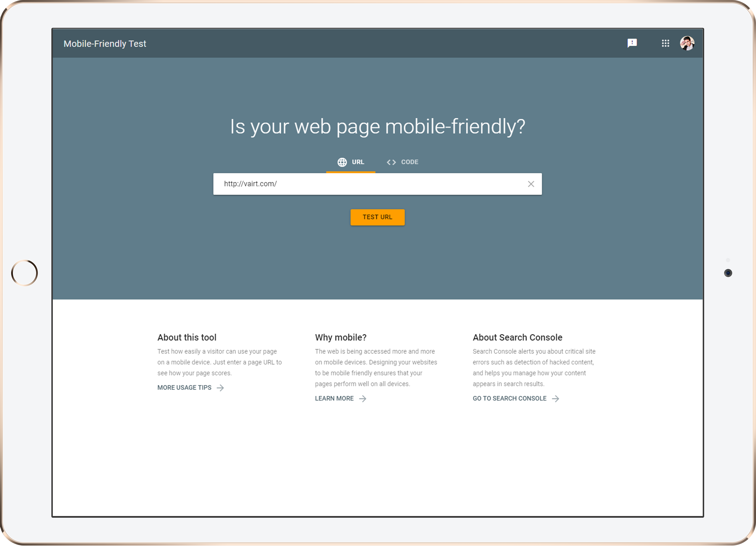Click the 'About this tool' heading
Viewport: 756px width, 546px height.
pos(187,337)
